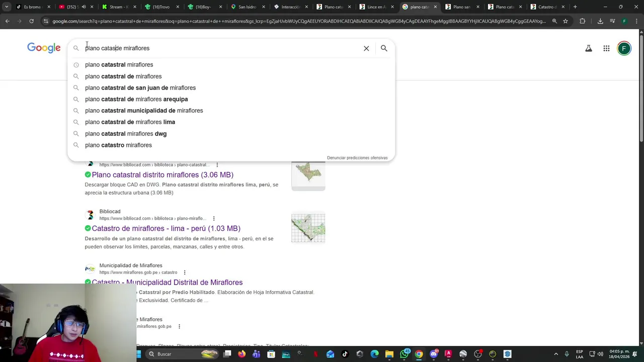644x362 pixels.
Task: Switch to the 'Interacción' tab
Action: [290, 7]
